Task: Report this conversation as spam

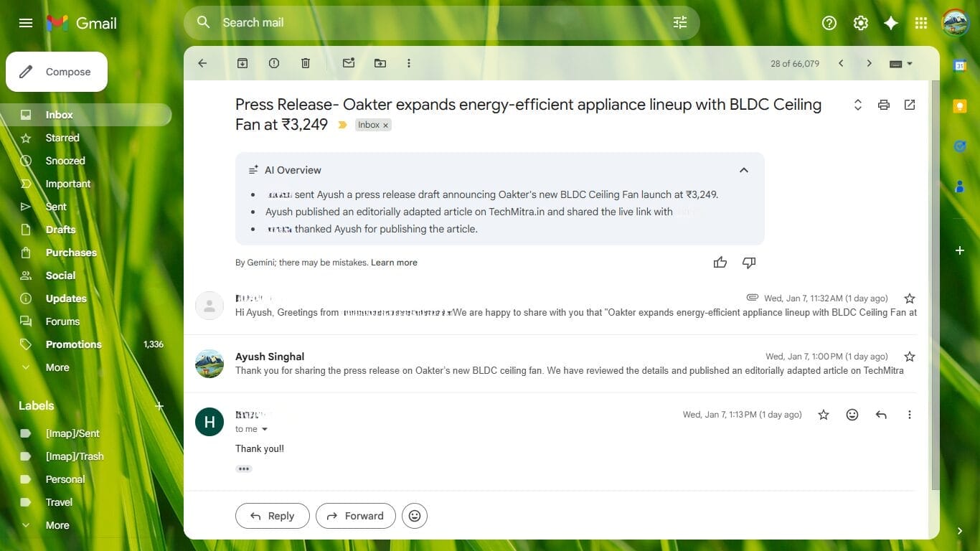Action: [x=274, y=63]
